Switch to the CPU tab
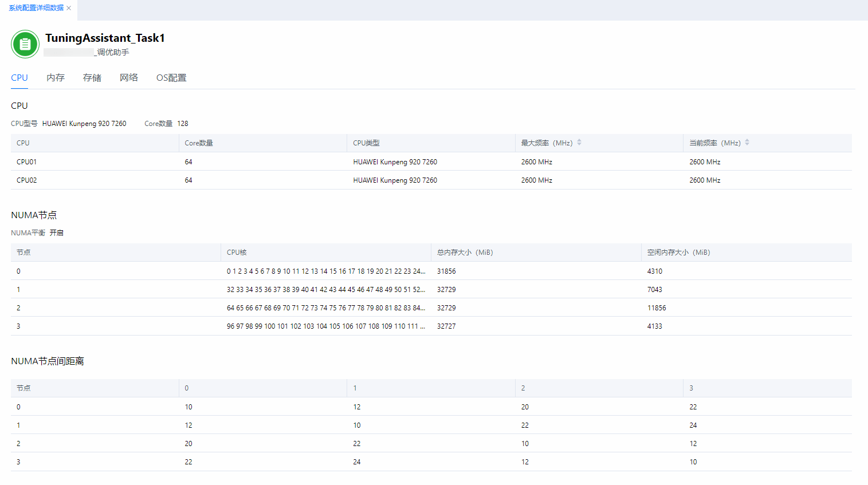Viewport: 868px width, 485px height. click(19, 78)
